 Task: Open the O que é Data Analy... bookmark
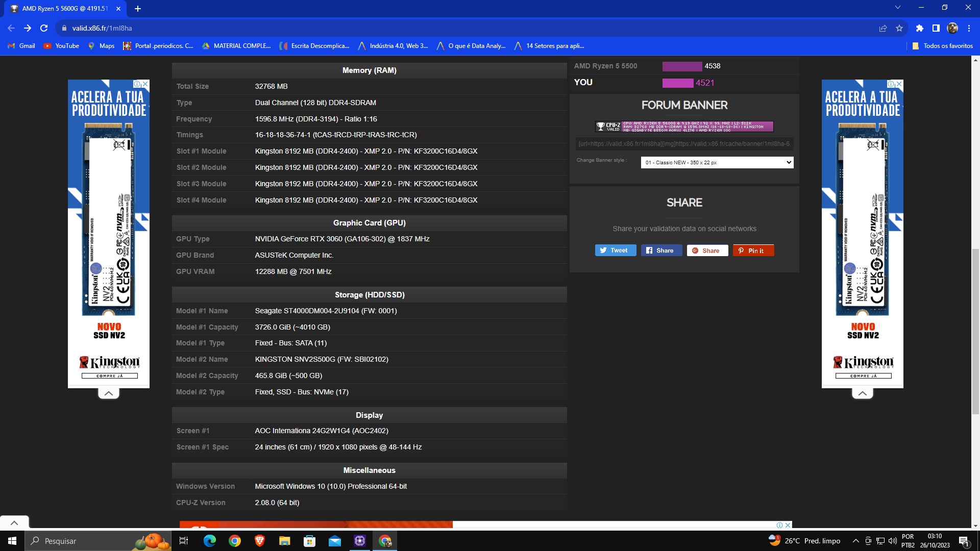click(471, 46)
